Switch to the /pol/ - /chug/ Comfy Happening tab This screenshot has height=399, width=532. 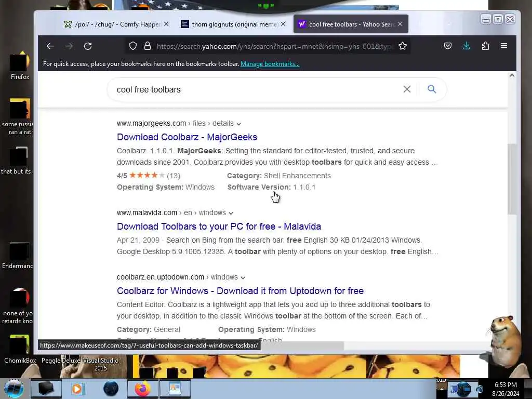click(117, 24)
